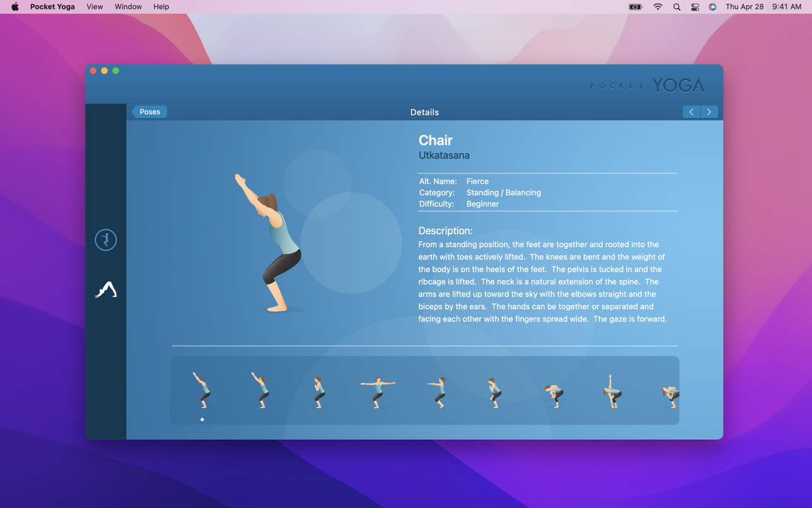Open the Window menu
The height and width of the screenshot is (508, 812).
tap(128, 7)
